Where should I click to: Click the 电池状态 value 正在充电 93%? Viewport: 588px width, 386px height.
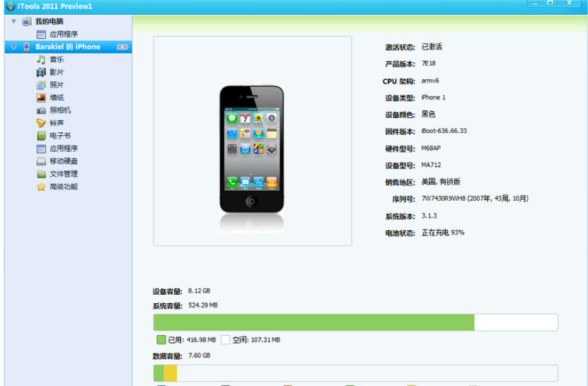tap(443, 233)
